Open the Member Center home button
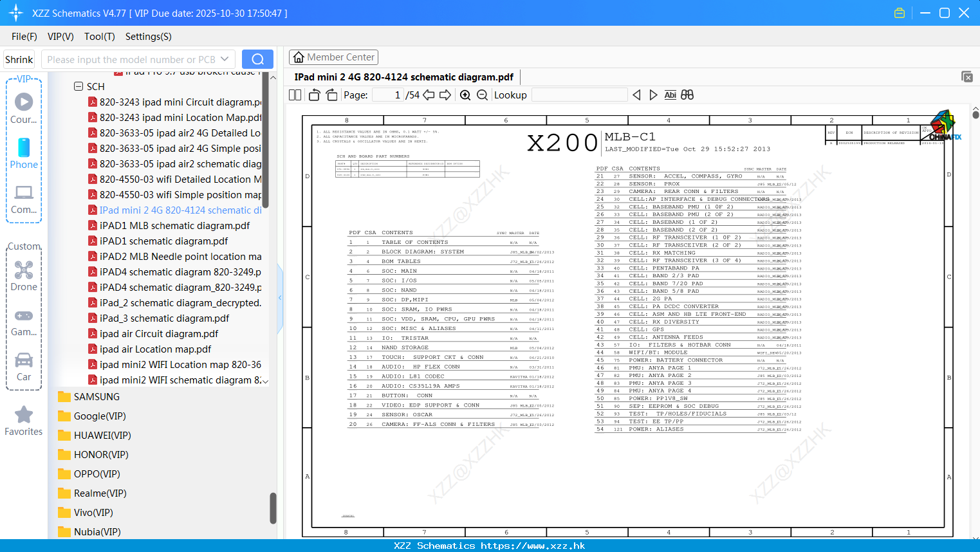 tap(333, 57)
